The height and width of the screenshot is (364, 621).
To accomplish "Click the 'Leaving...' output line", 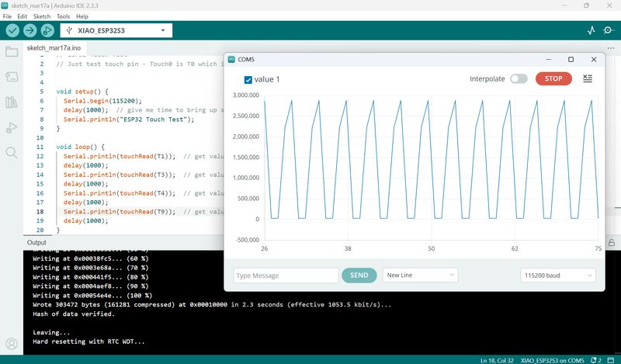I will pyautogui.click(x=51, y=332).
